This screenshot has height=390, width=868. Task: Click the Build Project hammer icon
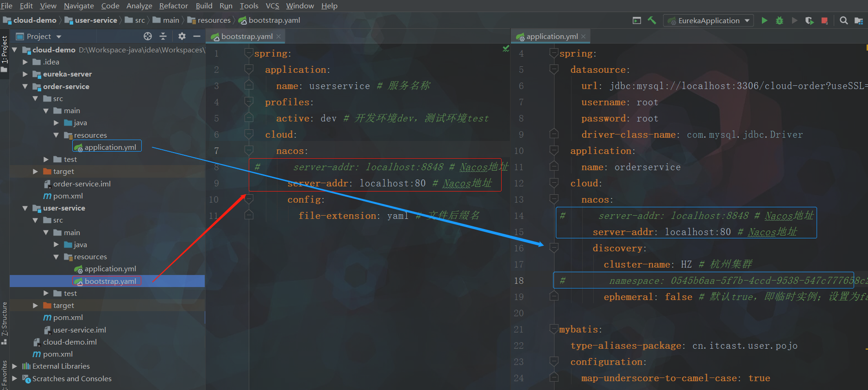tap(652, 20)
